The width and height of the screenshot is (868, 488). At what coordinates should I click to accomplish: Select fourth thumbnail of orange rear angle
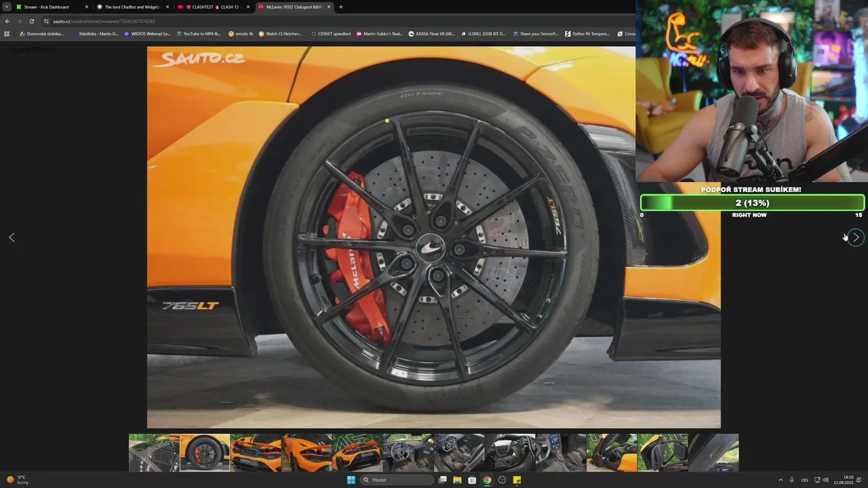pyautogui.click(x=307, y=453)
